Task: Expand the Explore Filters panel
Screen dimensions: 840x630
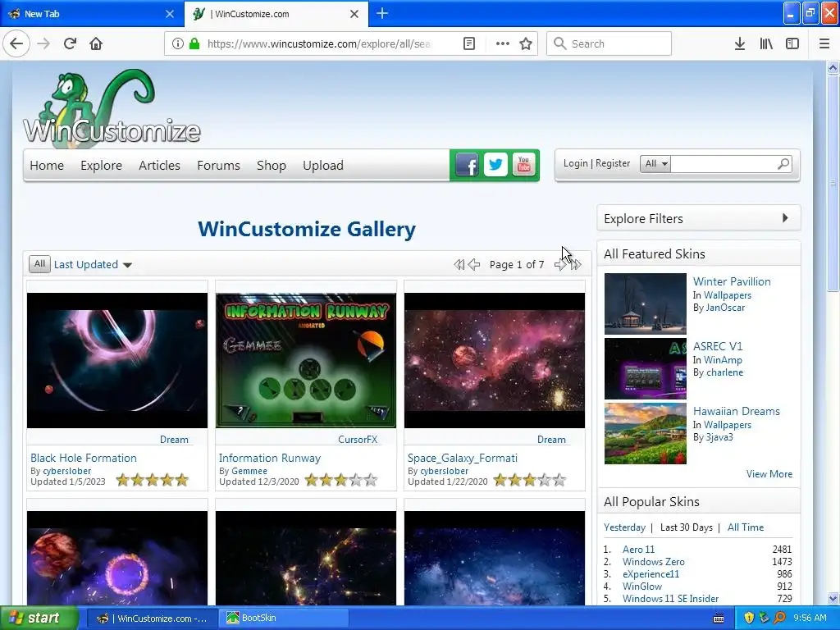Action: [x=698, y=218]
